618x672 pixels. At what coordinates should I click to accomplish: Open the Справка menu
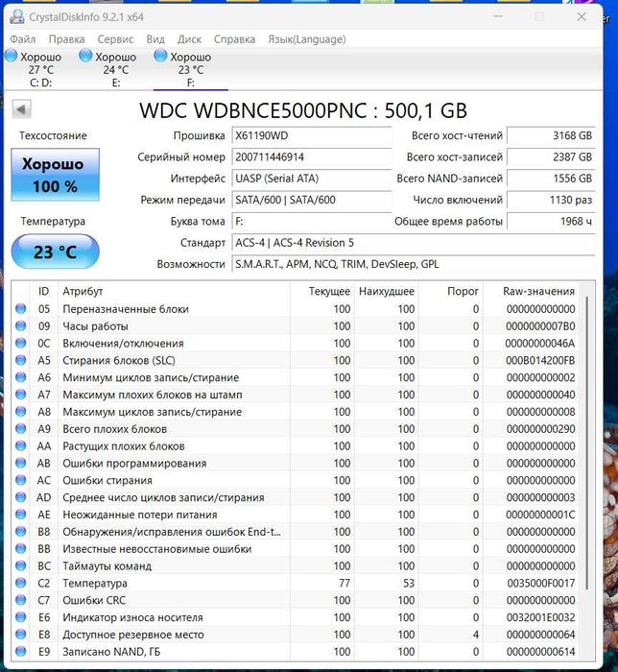234,39
